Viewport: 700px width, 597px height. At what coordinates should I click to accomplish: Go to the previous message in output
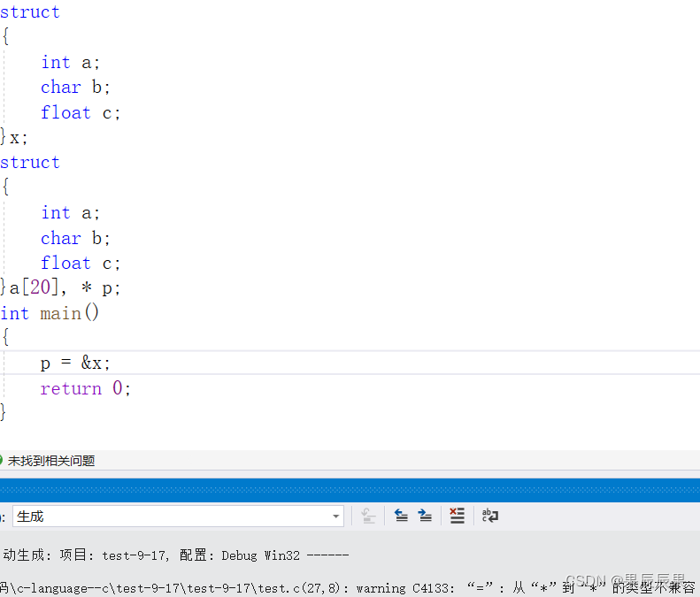(x=402, y=517)
